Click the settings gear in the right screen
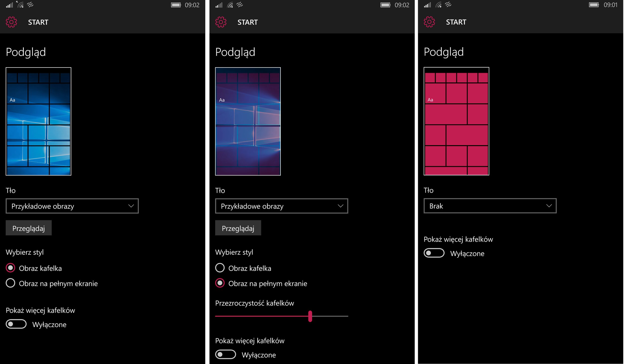This screenshot has width=624, height=364. click(x=429, y=22)
